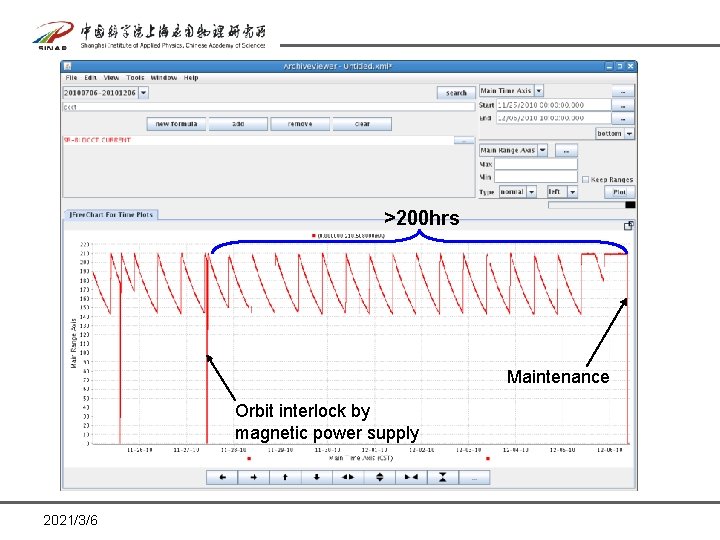720x540 pixels.
Task: Detach the chart with the pop-out icon
Action: coord(629,225)
